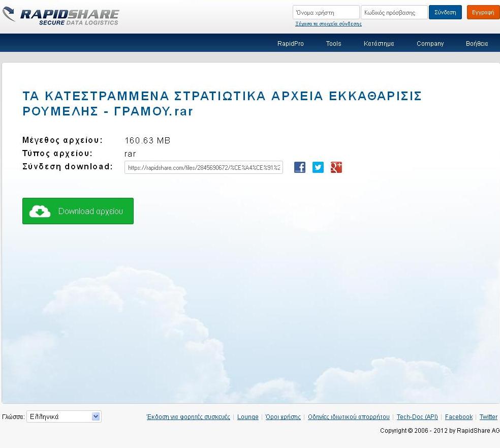Share the file via Twitter icon
500x448 pixels.
[x=318, y=167]
